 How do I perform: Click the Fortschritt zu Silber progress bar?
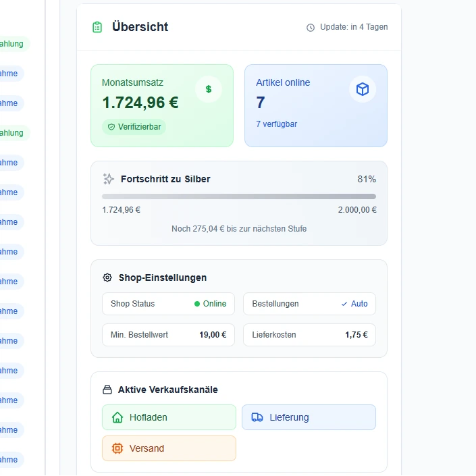click(x=239, y=196)
